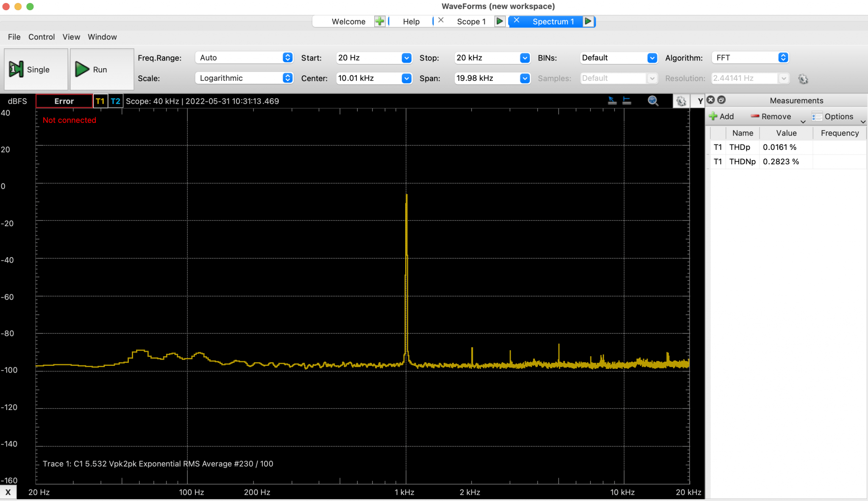This screenshot has width=868, height=501.
Task: Switch to the Scope 1 tab
Action: click(x=471, y=22)
